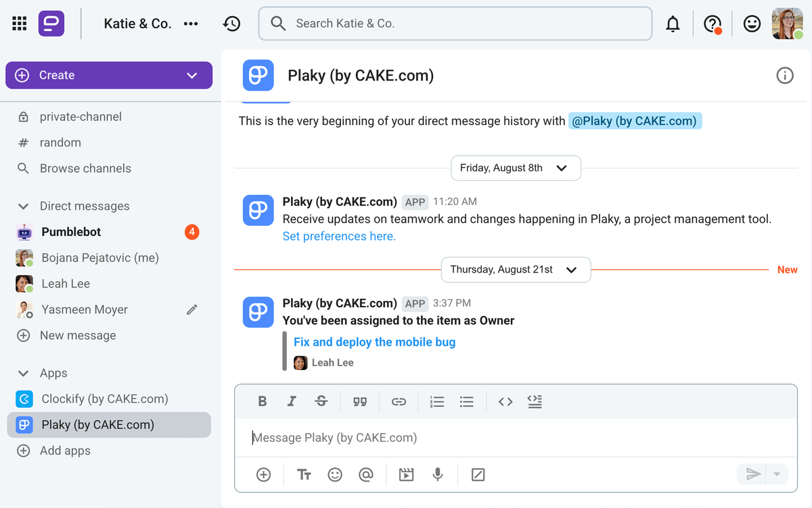Toggle bold formatting in message editor
Viewport: 812px width, 508px height.
(x=263, y=402)
